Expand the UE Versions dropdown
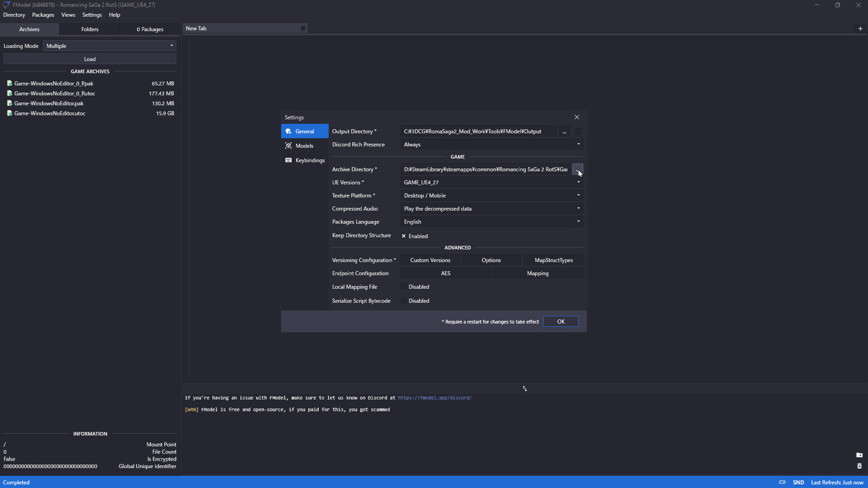Image resolution: width=868 pixels, height=488 pixels. (x=491, y=183)
